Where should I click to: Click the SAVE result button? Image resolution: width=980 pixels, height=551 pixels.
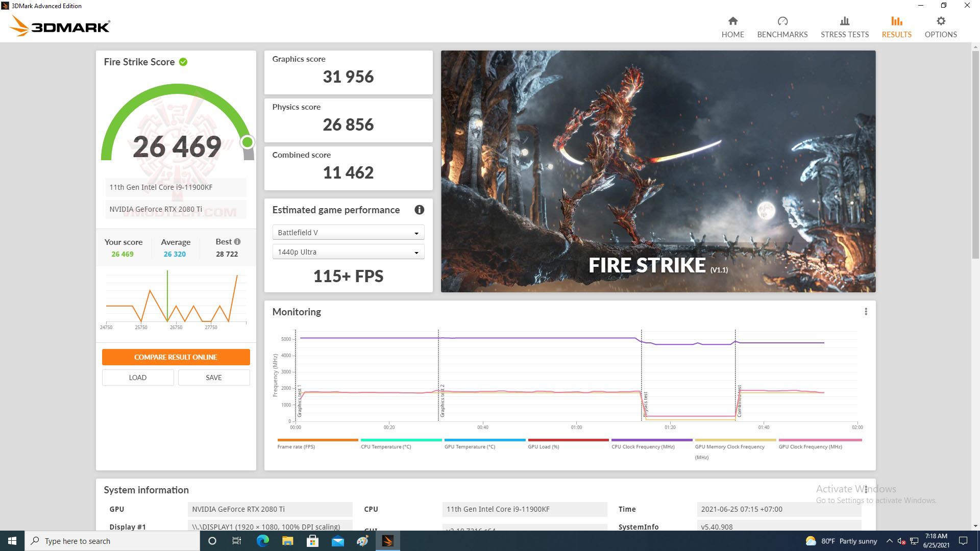pyautogui.click(x=213, y=378)
